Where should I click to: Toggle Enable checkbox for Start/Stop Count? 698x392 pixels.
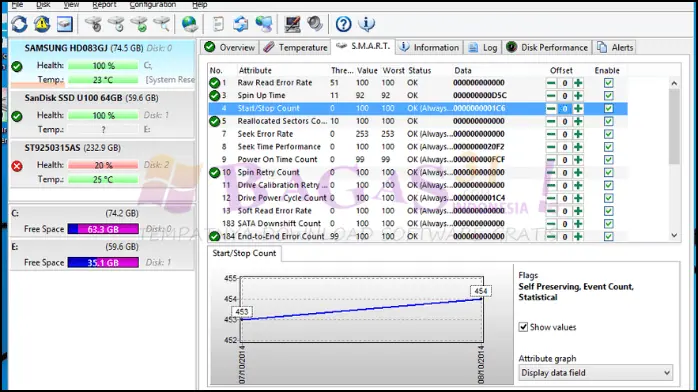[x=609, y=109]
